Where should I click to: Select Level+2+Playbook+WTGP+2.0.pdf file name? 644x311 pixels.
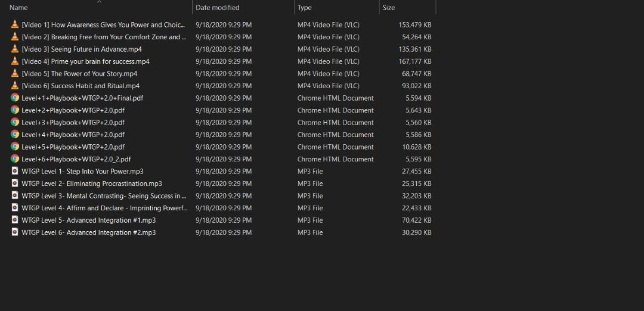(x=73, y=110)
